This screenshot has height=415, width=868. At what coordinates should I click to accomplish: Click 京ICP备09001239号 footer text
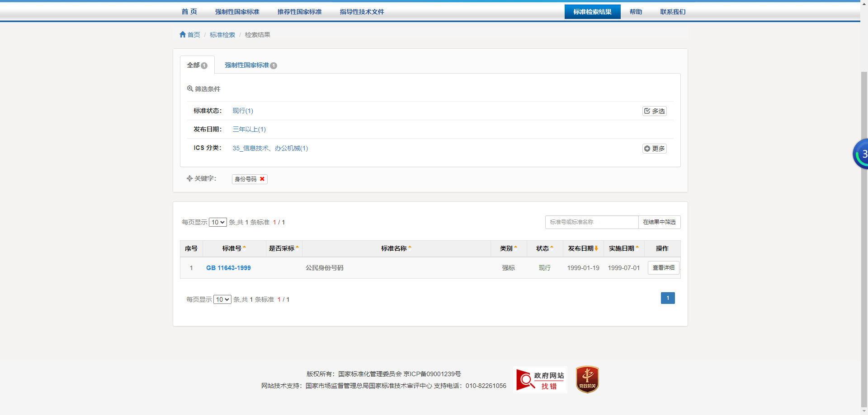432,374
